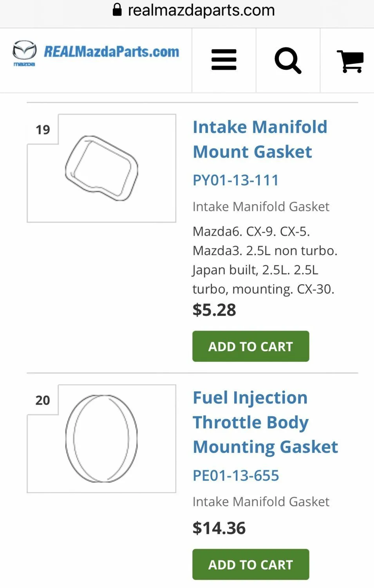Click the Mazda emblem logo

(x=24, y=53)
